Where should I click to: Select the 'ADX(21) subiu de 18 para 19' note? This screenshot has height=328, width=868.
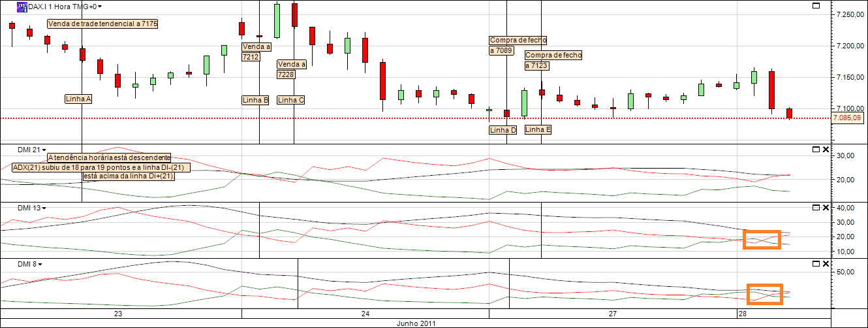point(101,167)
